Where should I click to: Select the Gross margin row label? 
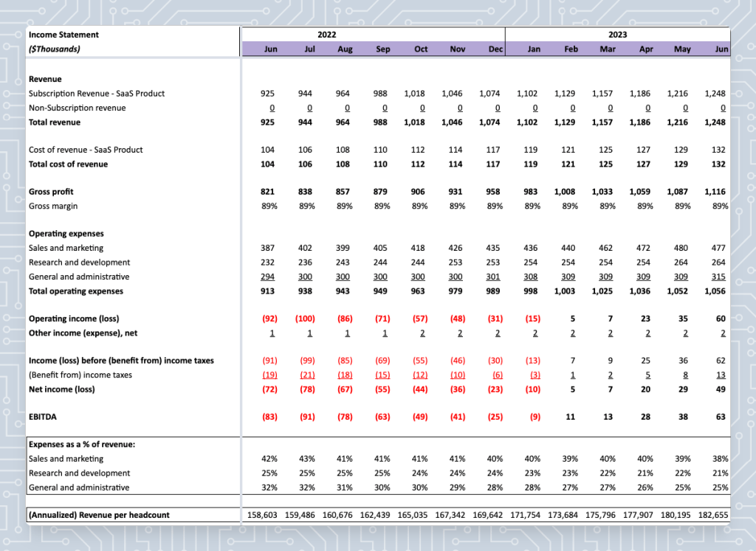pos(53,206)
